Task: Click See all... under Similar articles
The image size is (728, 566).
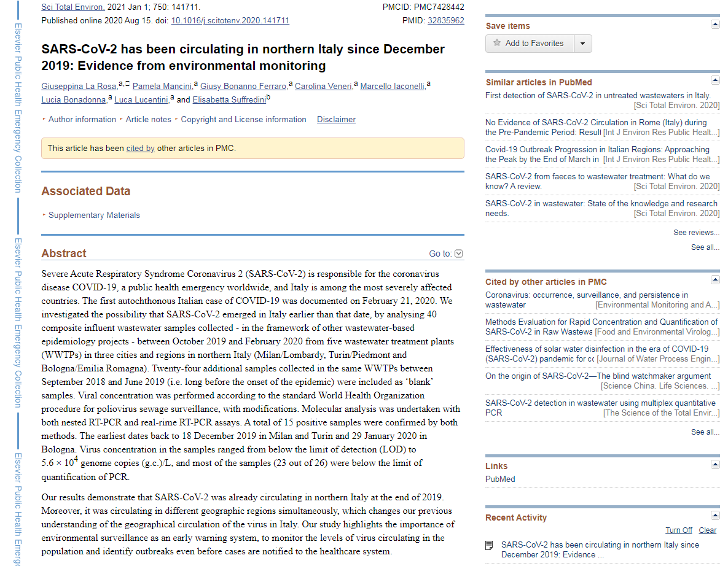Action: (x=705, y=247)
